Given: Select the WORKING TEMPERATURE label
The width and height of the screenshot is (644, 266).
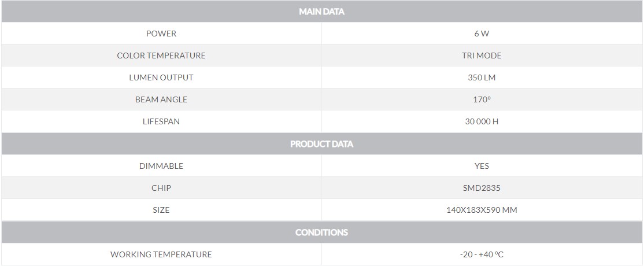Looking at the screenshot, I should click(161, 254).
